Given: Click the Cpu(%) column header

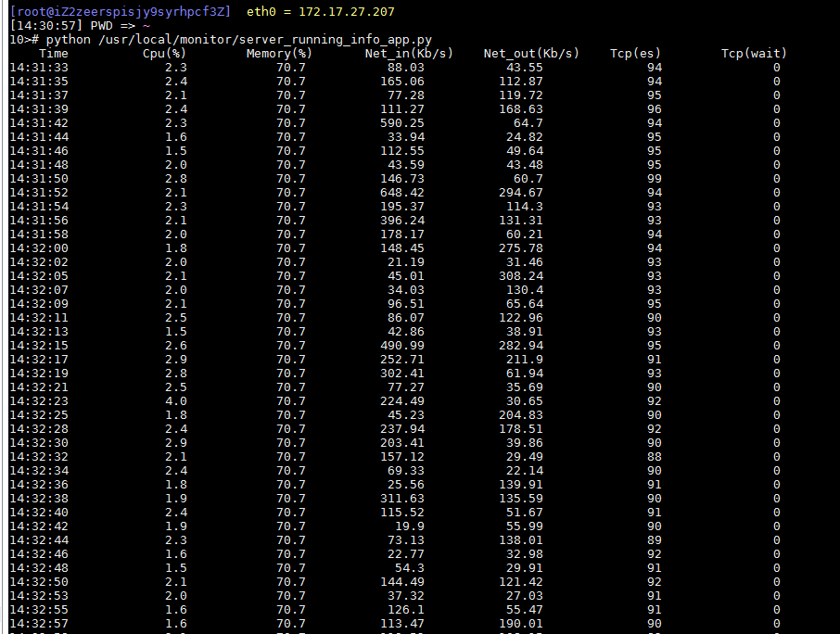Looking at the screenshot, I should [164, 53].
